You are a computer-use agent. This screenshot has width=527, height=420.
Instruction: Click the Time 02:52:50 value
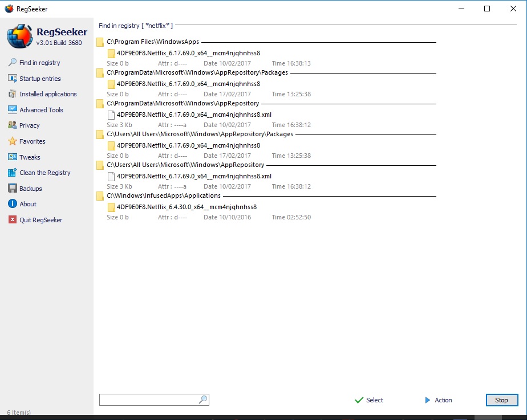(x=291, y=217)
